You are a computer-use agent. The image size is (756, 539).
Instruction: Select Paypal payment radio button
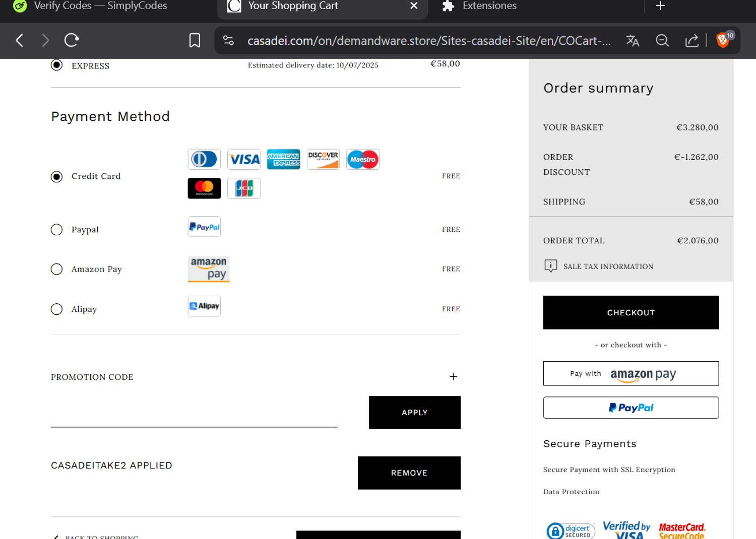click(x=56, y=230)
